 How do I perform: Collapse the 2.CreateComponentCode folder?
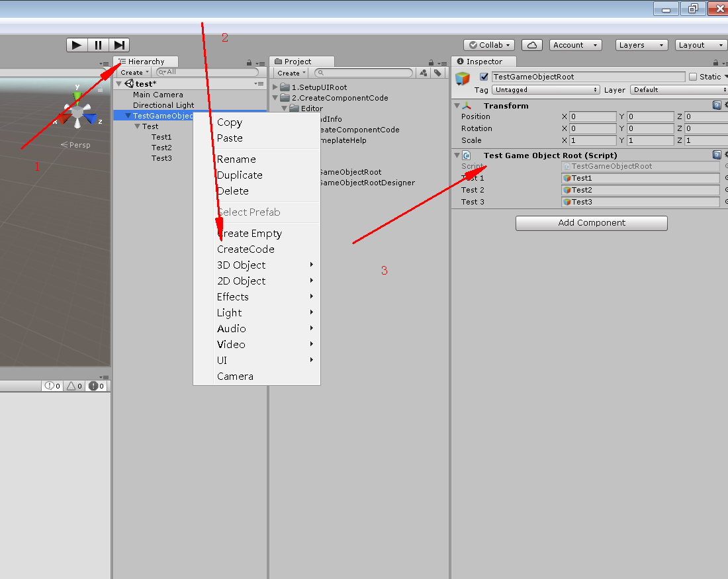[275, 97]
